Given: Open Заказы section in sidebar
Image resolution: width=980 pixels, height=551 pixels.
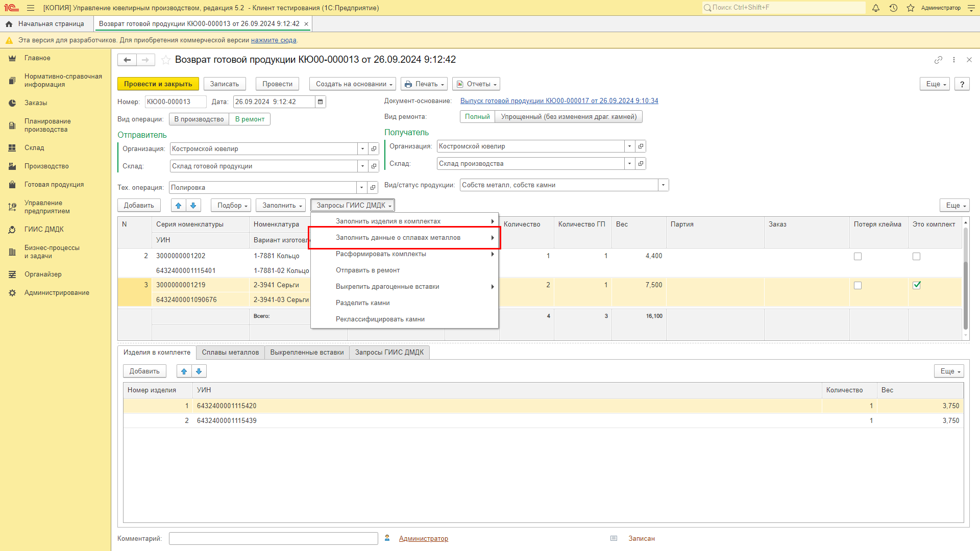Looking at the screenshot, I should [x=36, y=103].
